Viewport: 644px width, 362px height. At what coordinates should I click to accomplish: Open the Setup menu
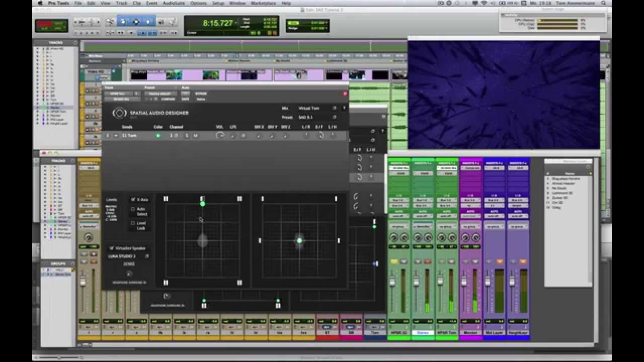[x=218, y=3]
